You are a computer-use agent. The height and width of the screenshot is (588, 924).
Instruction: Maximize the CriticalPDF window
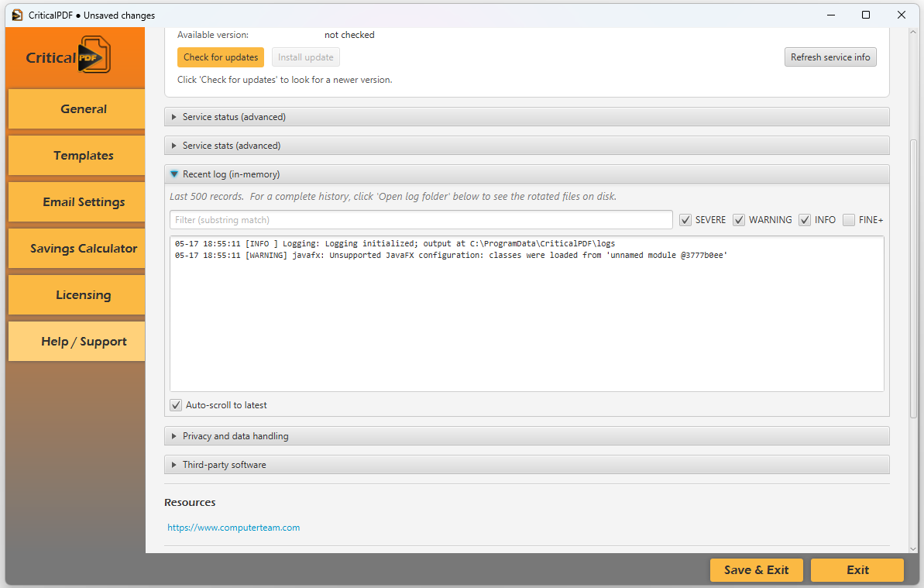(x=866, y=15)
